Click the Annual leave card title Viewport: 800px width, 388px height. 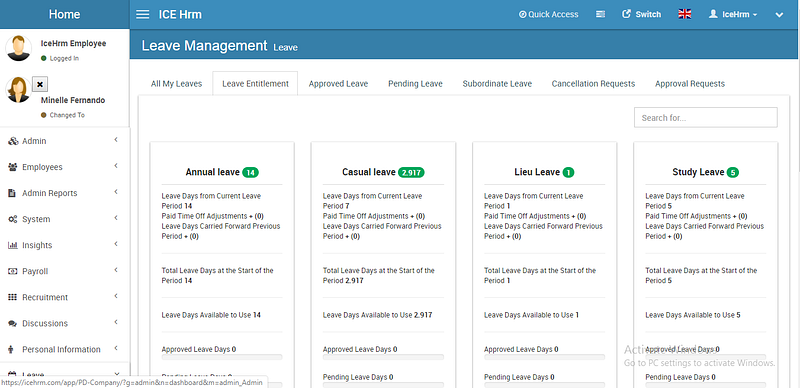[x=212, y=173]
